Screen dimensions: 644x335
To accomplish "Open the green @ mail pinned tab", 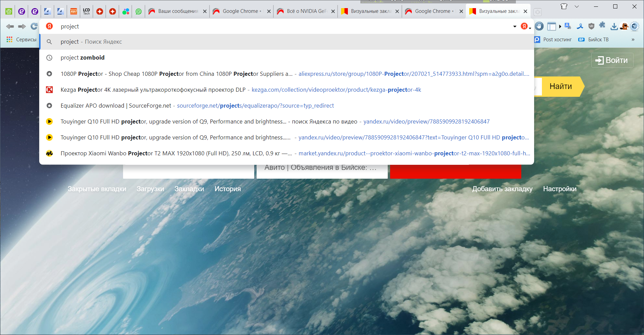I will pos(139,12).
